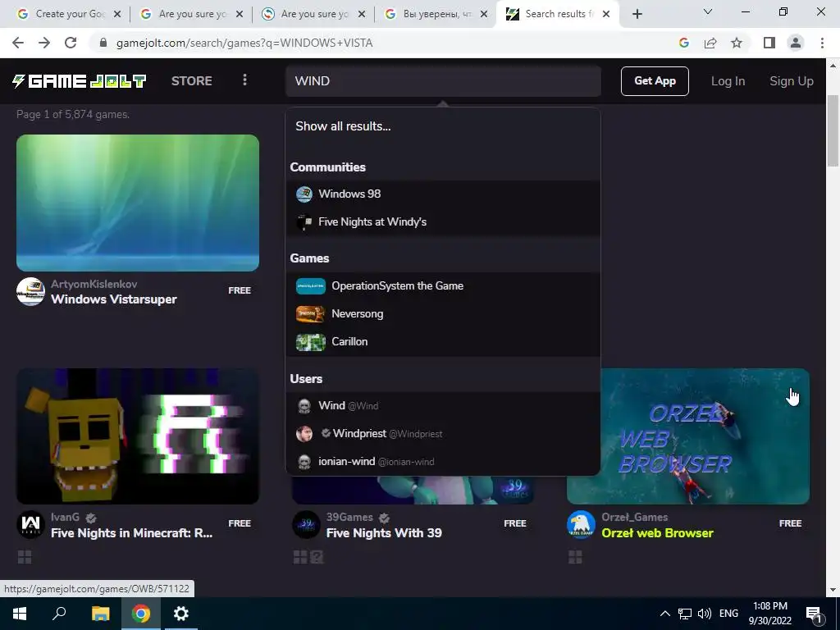Click the Carillon game icon
Viewport: 840px width, 630px height.
311,342
